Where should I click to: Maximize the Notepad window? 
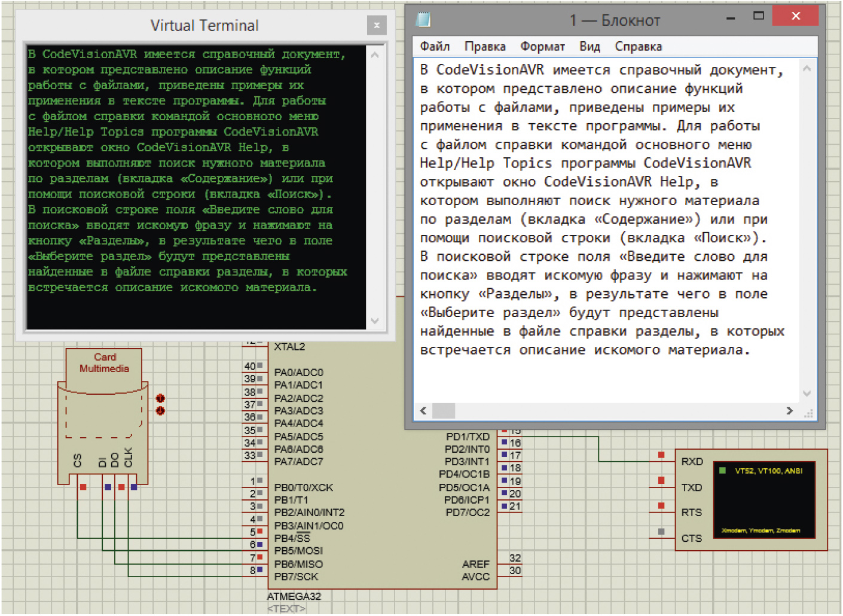click(x=759, y=16)
